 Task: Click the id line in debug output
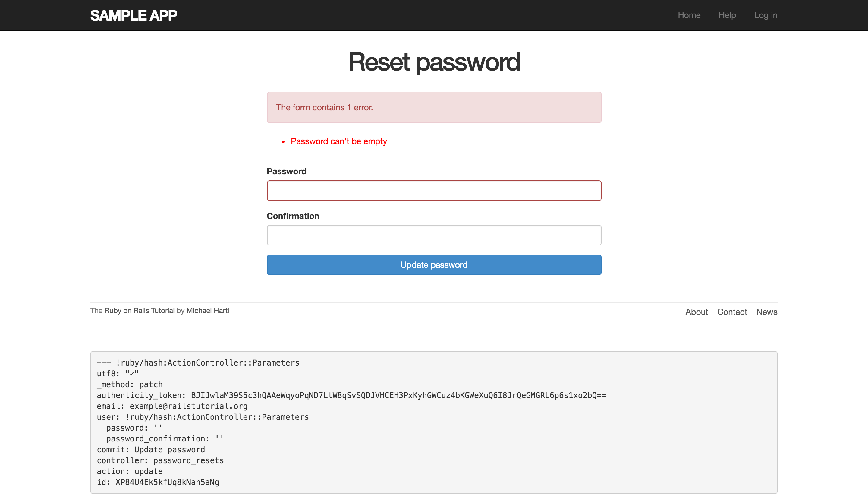point(158,482)
